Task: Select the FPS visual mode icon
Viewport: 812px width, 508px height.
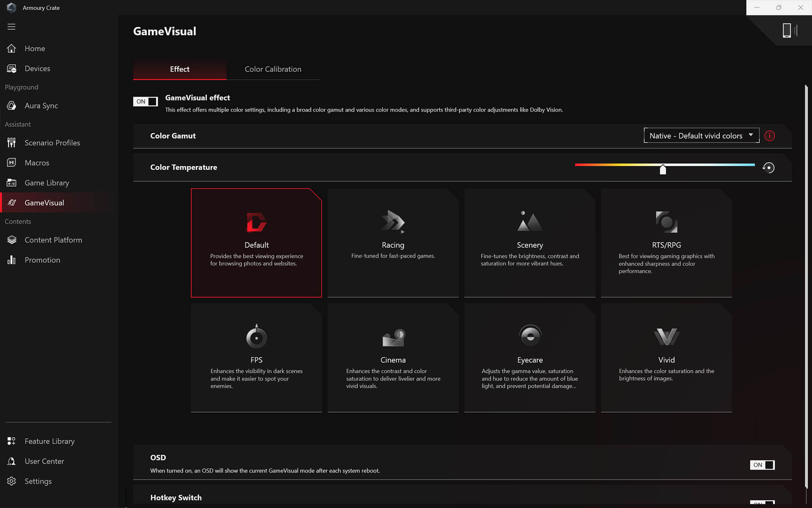Action: point(256,337)
